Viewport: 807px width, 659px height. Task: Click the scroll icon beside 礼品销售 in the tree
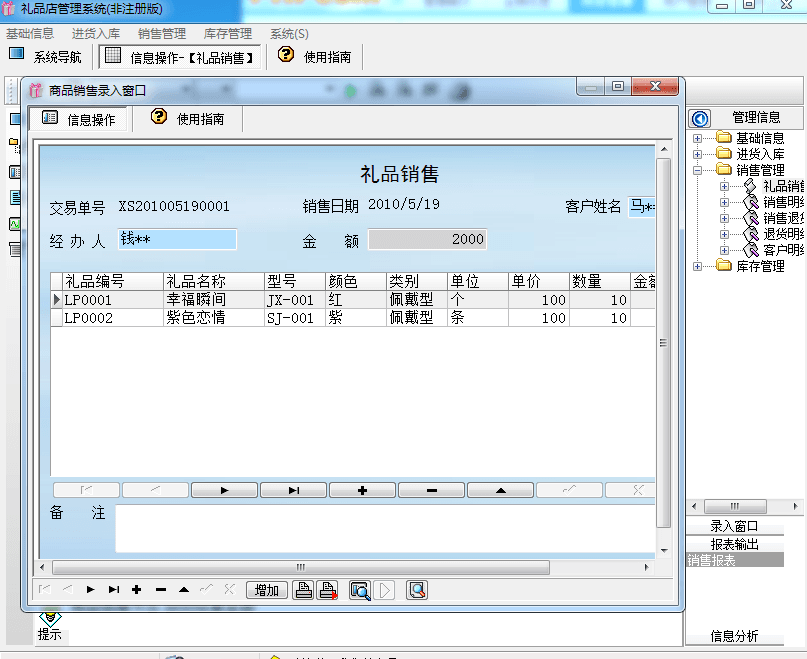751,186
